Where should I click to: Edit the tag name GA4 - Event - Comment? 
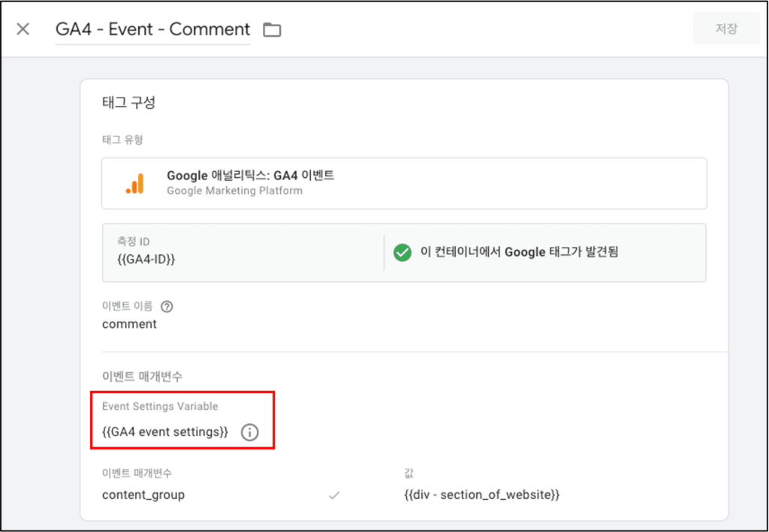point(153,29)
